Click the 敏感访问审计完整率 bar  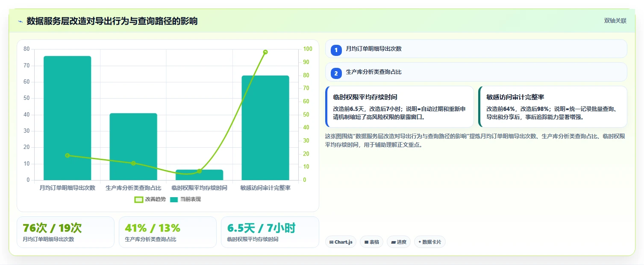tap(265, 128)
